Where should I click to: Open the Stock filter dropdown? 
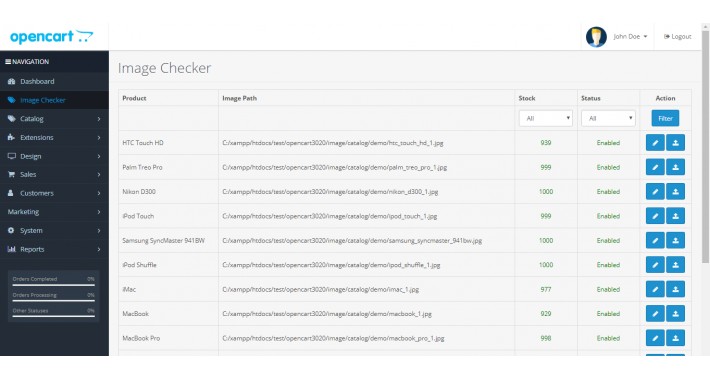[546, 118]
